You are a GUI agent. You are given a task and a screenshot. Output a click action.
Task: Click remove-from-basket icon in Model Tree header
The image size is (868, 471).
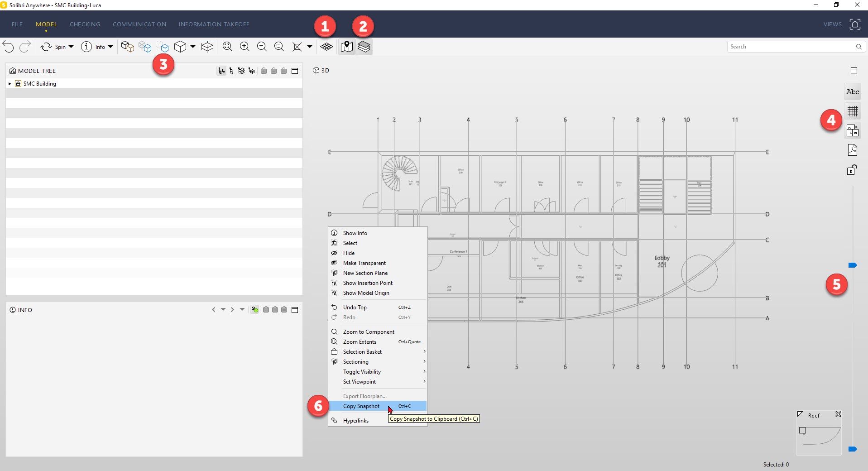pos(273,71)
